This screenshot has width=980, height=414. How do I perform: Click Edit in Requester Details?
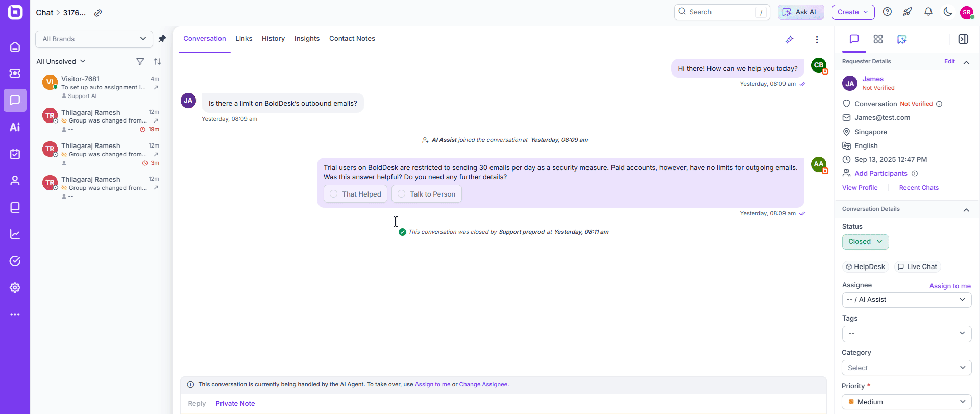click(949, 61)
